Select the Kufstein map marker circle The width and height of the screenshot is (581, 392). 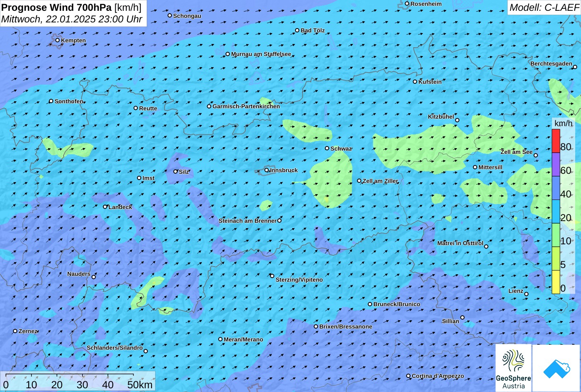pos(415,82)
